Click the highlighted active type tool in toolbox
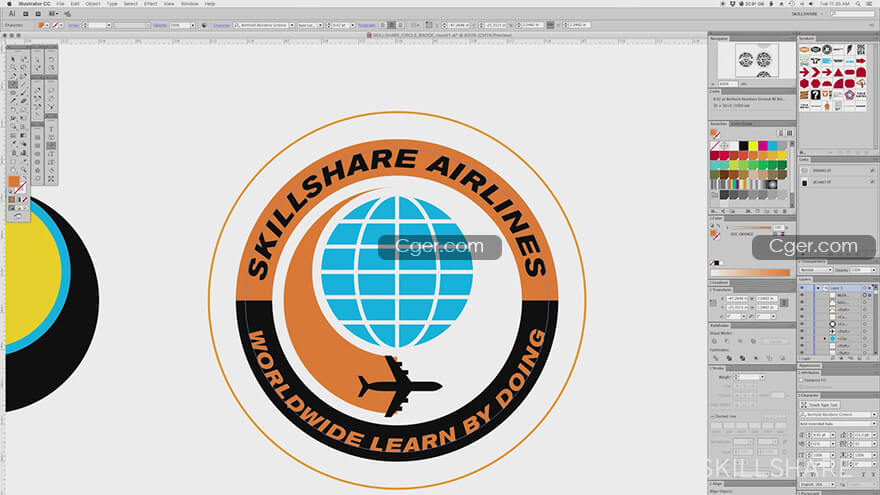Viewport: 880px width, 495px height. pos(13,84)
